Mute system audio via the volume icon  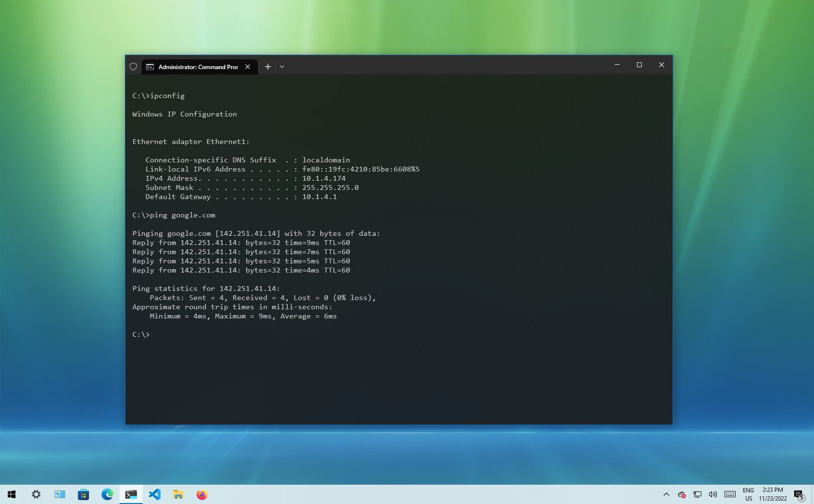pyautogui.click(x=712, y=494)
